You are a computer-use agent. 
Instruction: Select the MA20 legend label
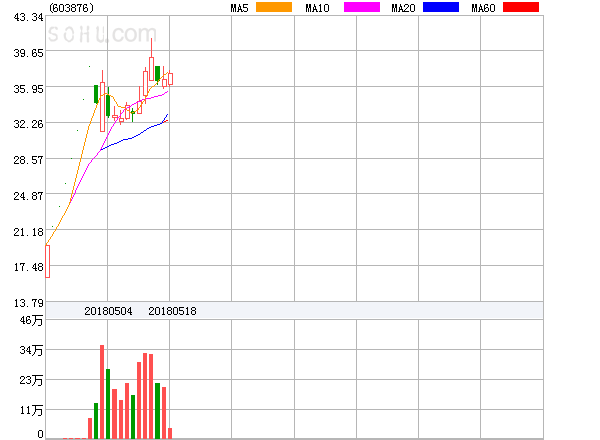click(x=403, y=8)
